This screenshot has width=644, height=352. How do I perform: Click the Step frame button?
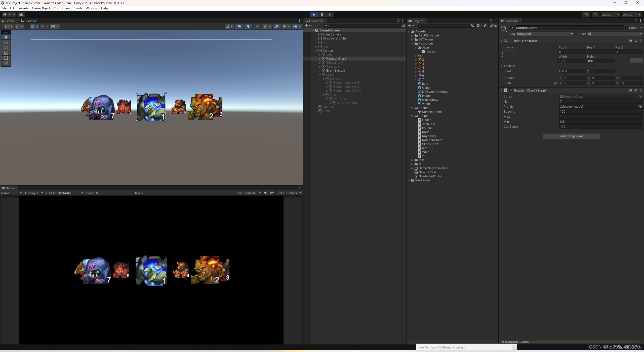coord(330,15)
